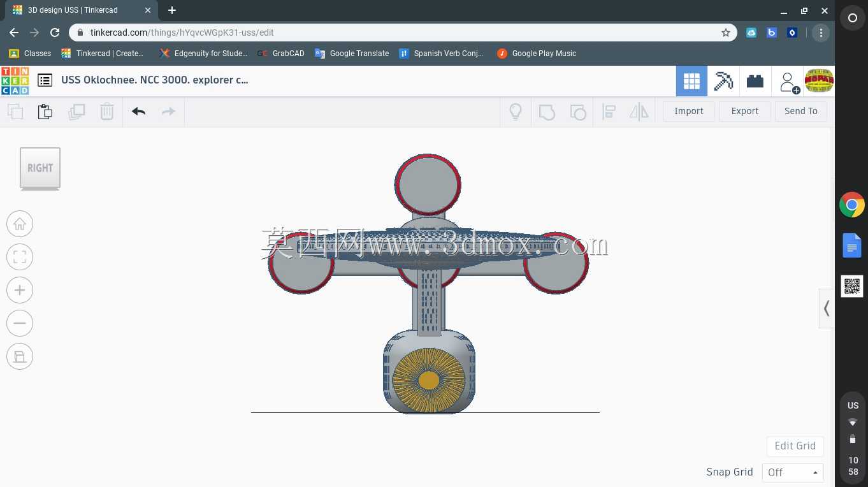Click the design title USS Oklochnee
868x487 pixels.
click(155, 80)
